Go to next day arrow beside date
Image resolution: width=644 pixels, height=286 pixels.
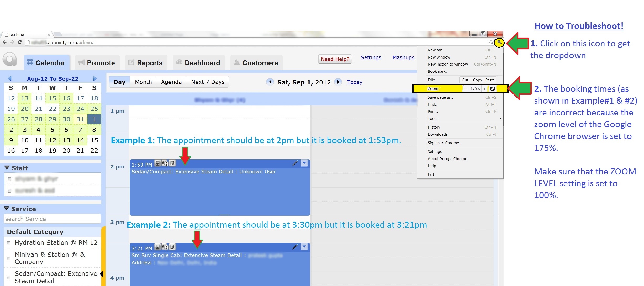338,82
